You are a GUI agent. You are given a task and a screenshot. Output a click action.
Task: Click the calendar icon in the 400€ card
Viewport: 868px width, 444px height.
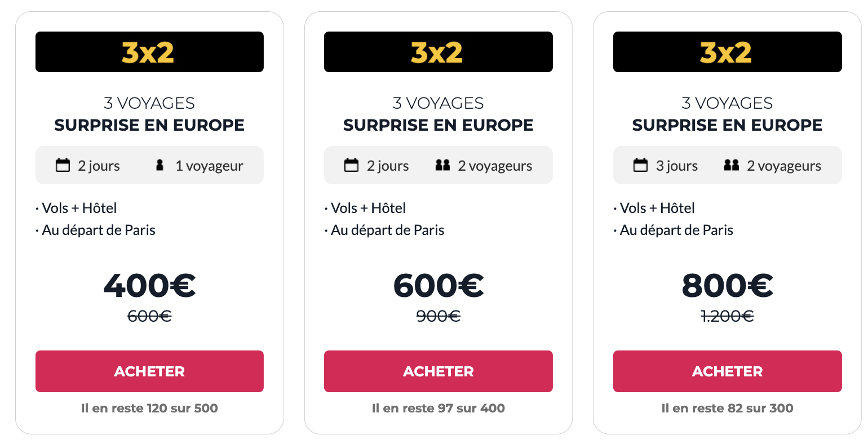[63, 165]
